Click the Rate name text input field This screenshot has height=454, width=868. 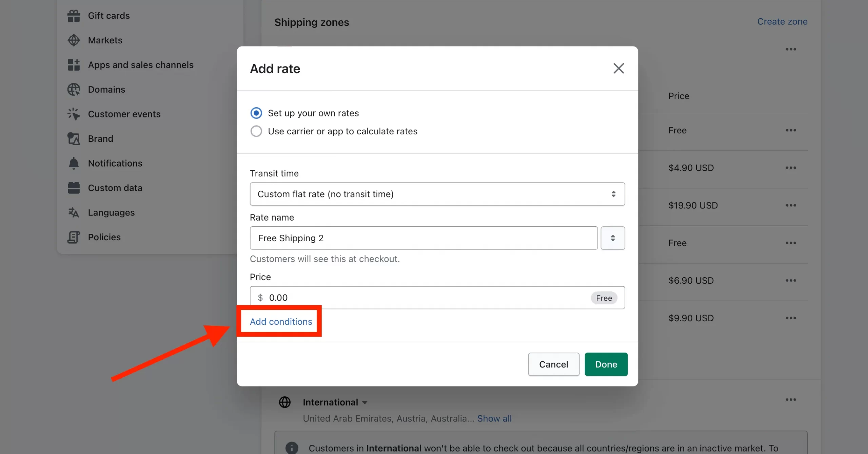[x=424, y=238]
